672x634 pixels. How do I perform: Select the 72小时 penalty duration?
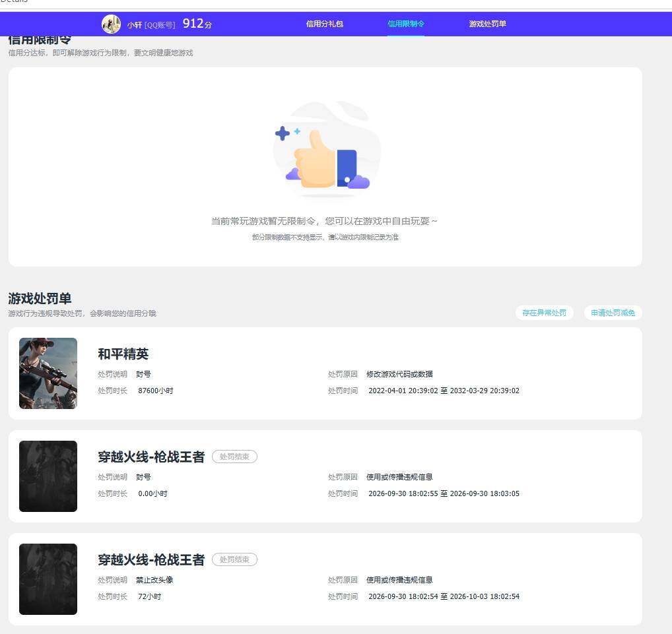[150, 596]
